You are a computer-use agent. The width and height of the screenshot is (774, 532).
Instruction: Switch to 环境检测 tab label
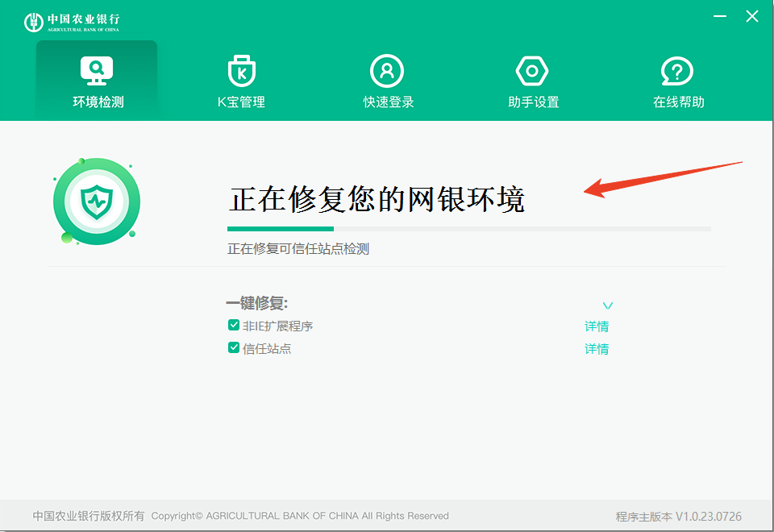(98, 102)
